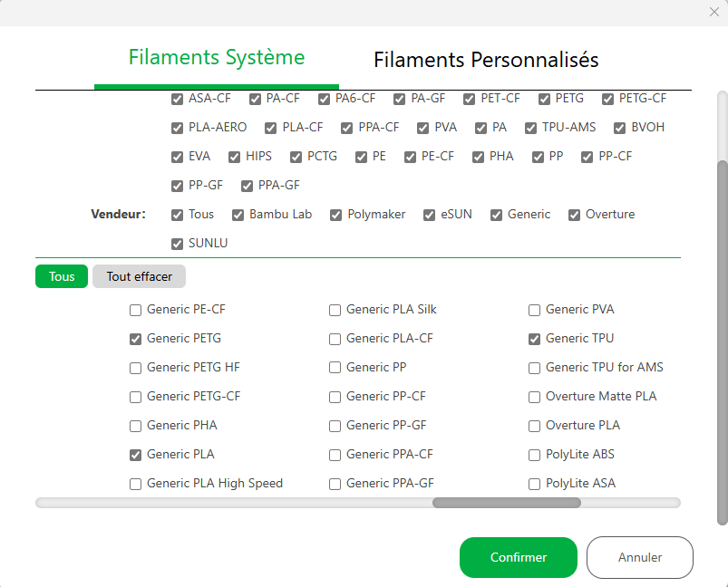Disable the PLA-AERO type filter
Image resolution: width=728 pixels, height=587 pixels.
tap(178, 128)
